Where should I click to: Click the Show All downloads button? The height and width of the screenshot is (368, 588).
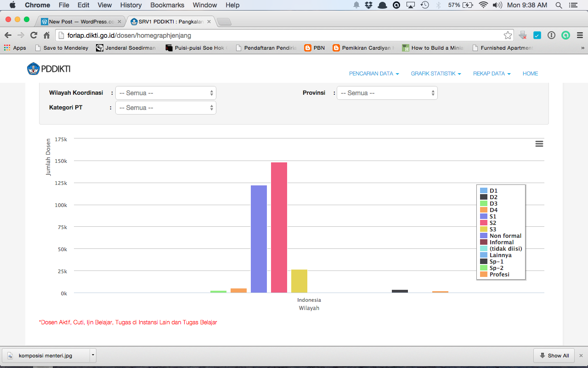coord(554,355)
